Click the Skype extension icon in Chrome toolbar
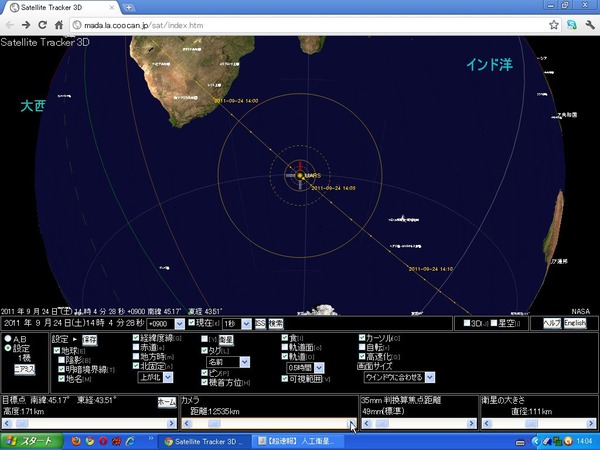 click(572, 25)
